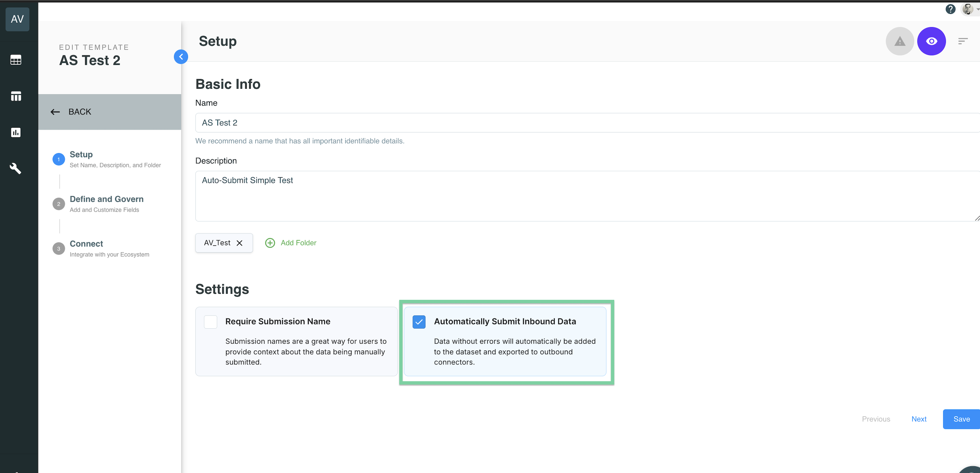The height and width of the screenshot is (473, 980).
Task: Open the Datasets grid icon in sidebar
Action: click(x=16, y=60)
